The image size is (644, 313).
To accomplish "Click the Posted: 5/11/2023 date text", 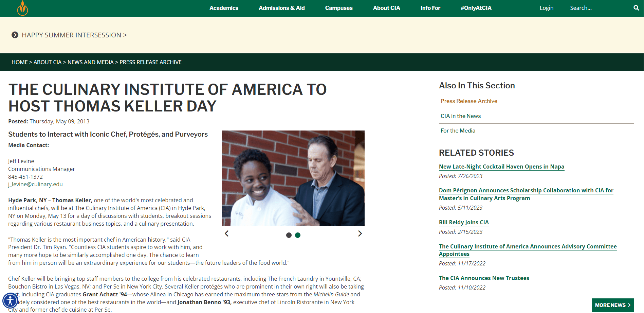I will [x=460, y=208].
